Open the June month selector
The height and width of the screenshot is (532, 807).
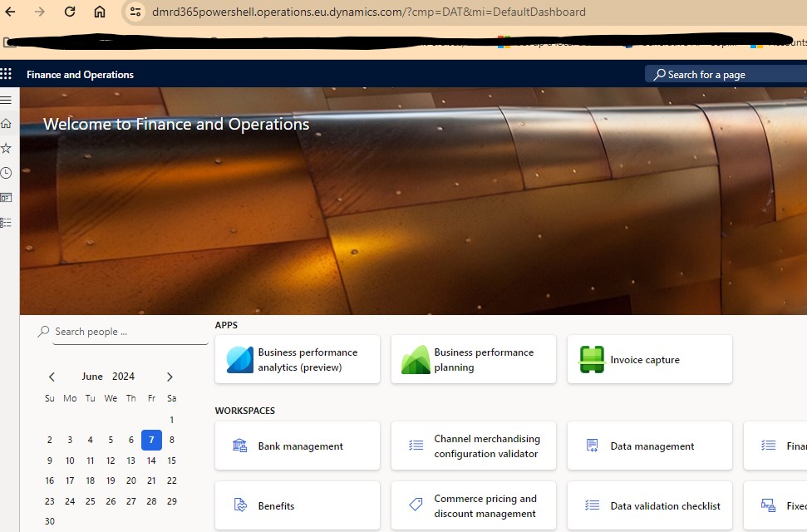coord(92,377)
